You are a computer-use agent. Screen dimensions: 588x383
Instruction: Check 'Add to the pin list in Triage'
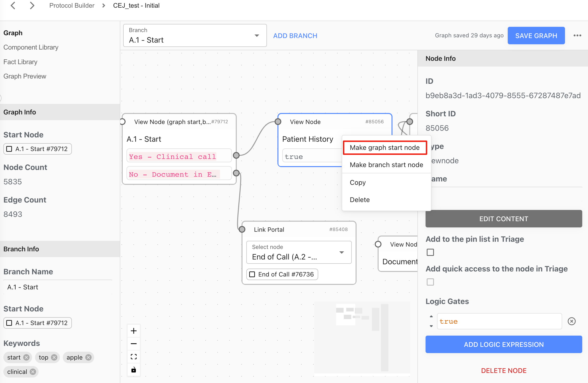(430, 252)
